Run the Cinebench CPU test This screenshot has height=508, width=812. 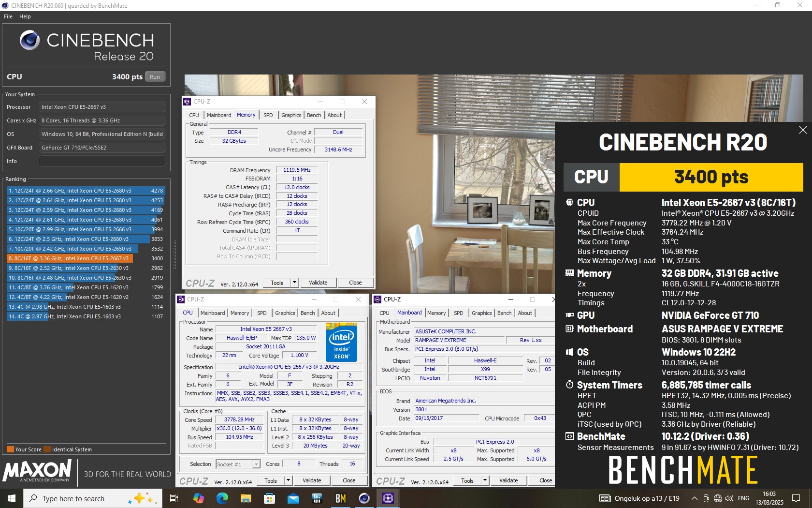tap(155, 76)
